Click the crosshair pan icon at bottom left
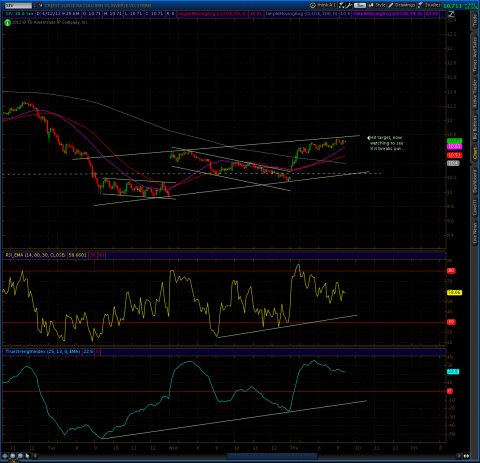 [5, 456]
